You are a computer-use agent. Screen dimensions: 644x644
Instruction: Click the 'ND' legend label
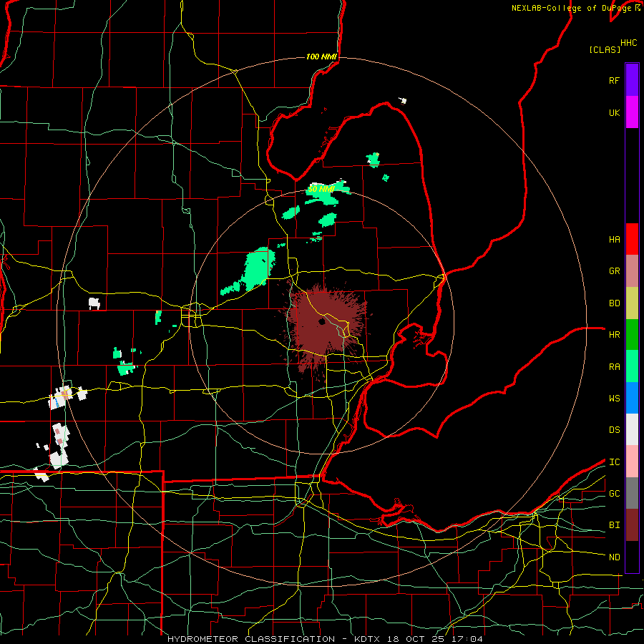tap(614, 557)
